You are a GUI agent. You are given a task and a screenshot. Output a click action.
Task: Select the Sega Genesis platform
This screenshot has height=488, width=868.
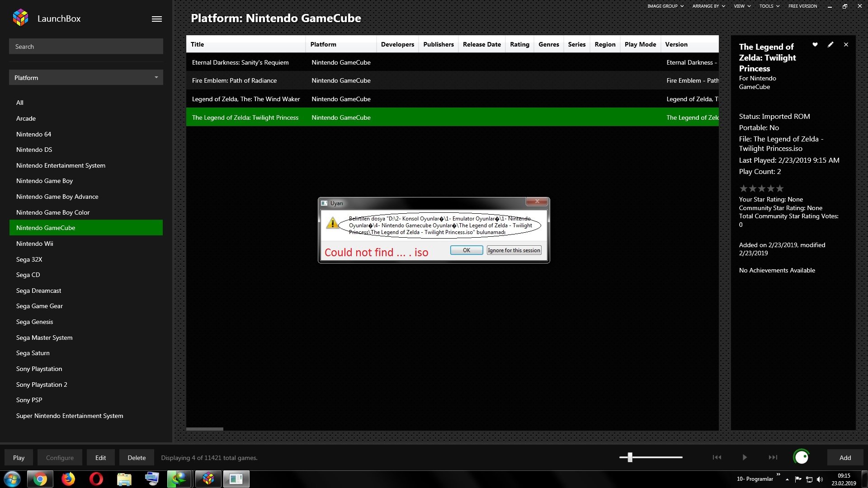[x=86, y=322]
